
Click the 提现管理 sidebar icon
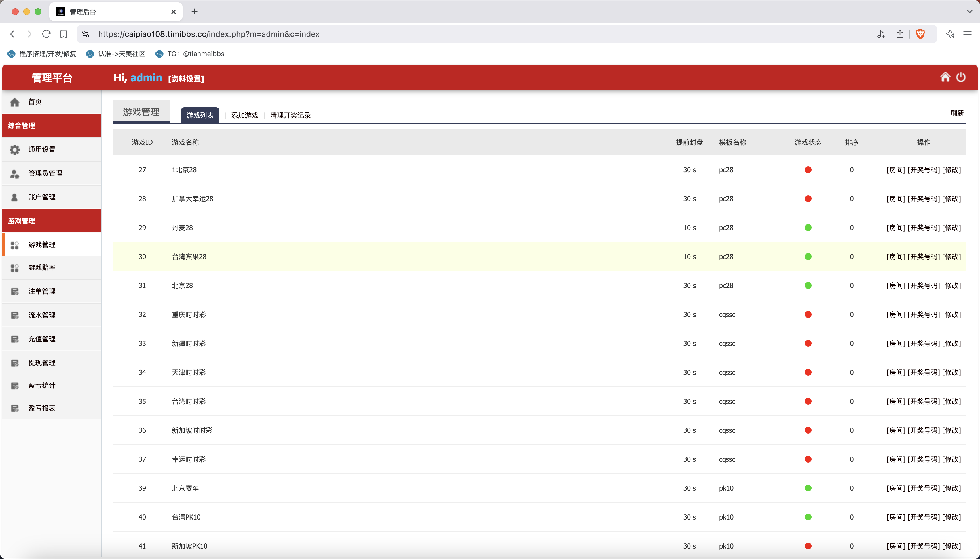click(x=14, y=363)
